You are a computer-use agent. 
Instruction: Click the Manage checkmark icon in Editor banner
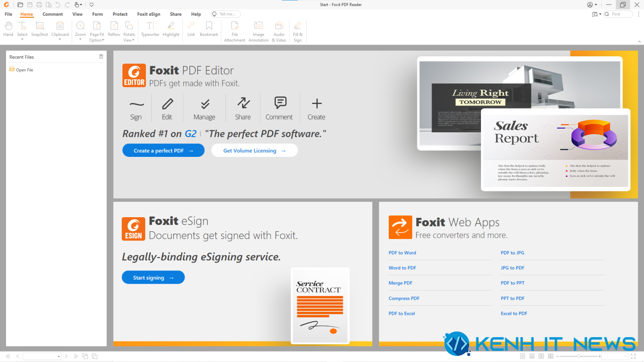point(205,104)
